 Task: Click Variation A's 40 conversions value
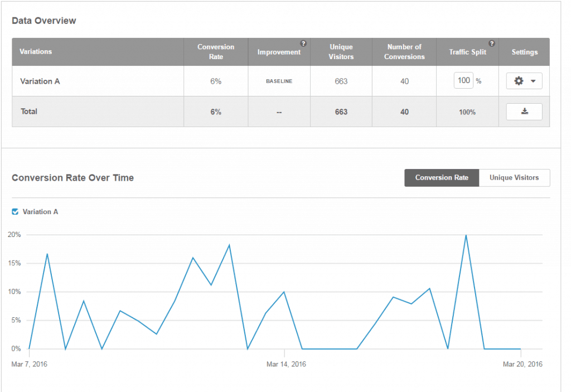pyautogui.click(x=404, y=81)
